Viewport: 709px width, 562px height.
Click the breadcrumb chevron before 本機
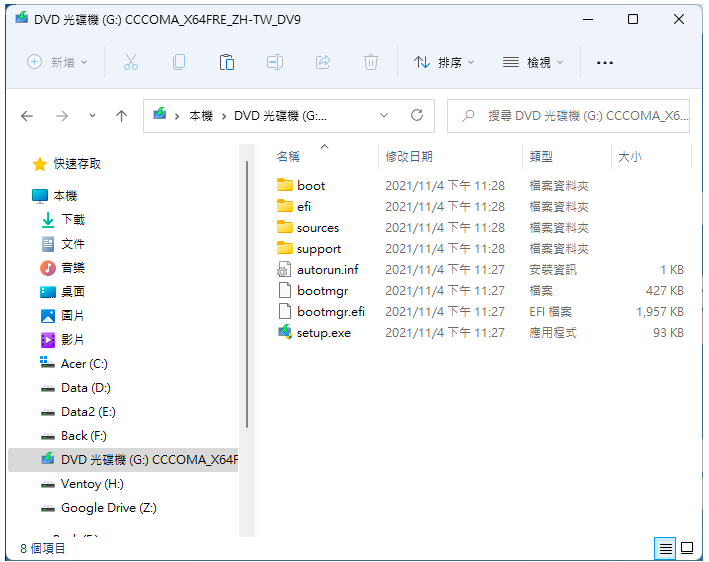[177, 117]
